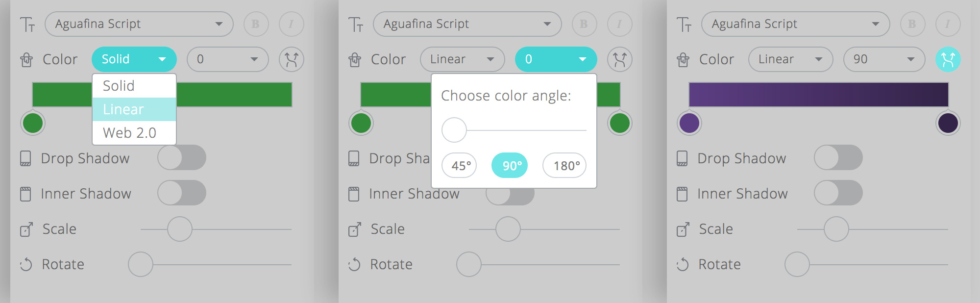This screenshot has height=303, width=980.
Task: Click the dark purple gradient color stop
Action: pos(948,123)
